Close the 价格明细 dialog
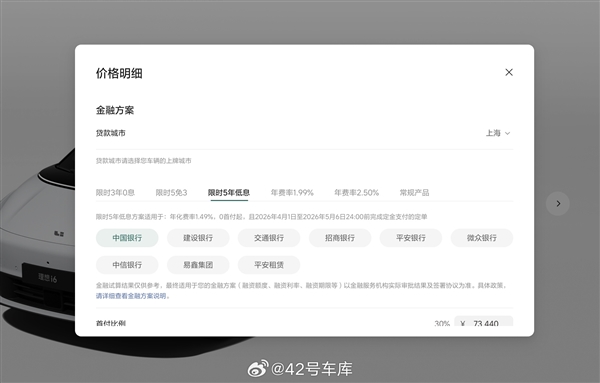Screen dimensions: 600x383 509,72
